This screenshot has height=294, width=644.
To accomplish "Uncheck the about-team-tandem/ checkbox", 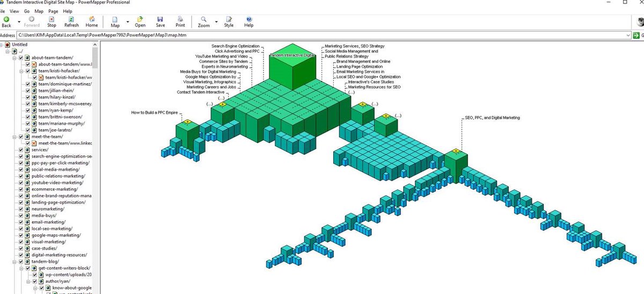I will click(x=21, y=58).
